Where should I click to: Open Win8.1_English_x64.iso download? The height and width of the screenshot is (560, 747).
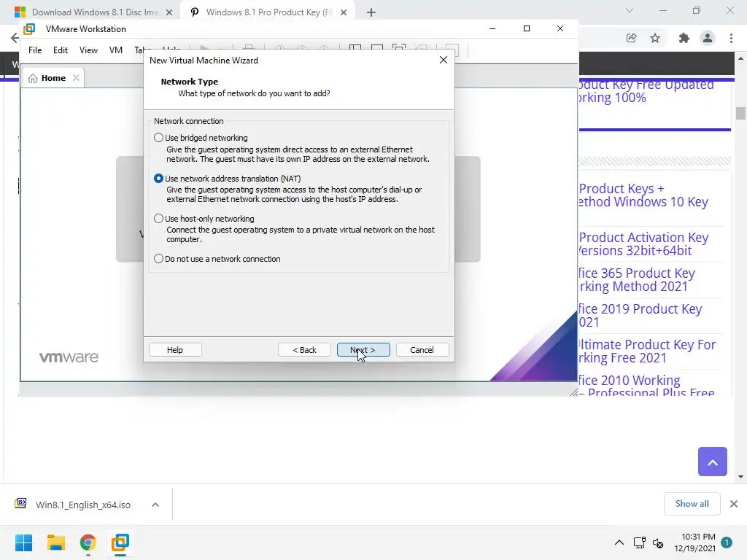click(x=83, y=505)
